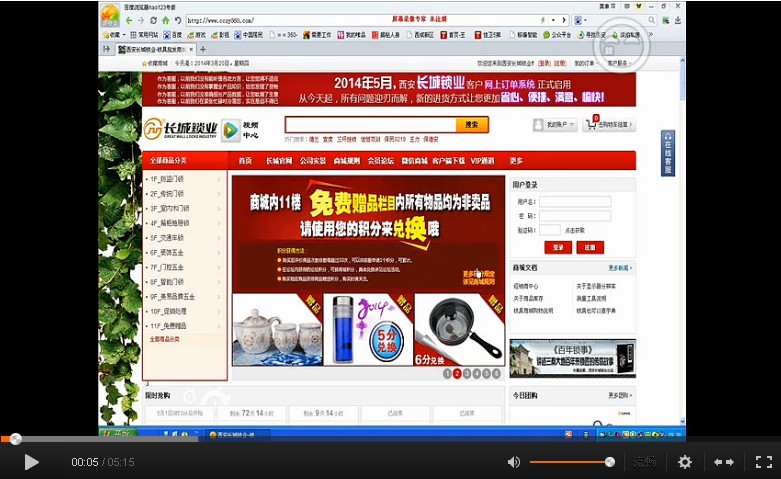Toggle fullscreen mode in the video player
The width and height of the screenshot is (781, 479).
pyautogui.click(x=763, y=462)
